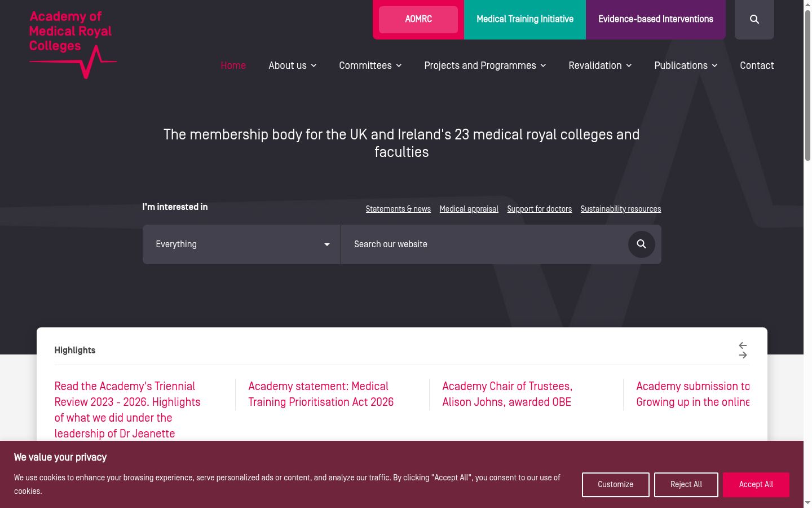
Task: Expand the Revalidation menu
Action: (600, 65)
